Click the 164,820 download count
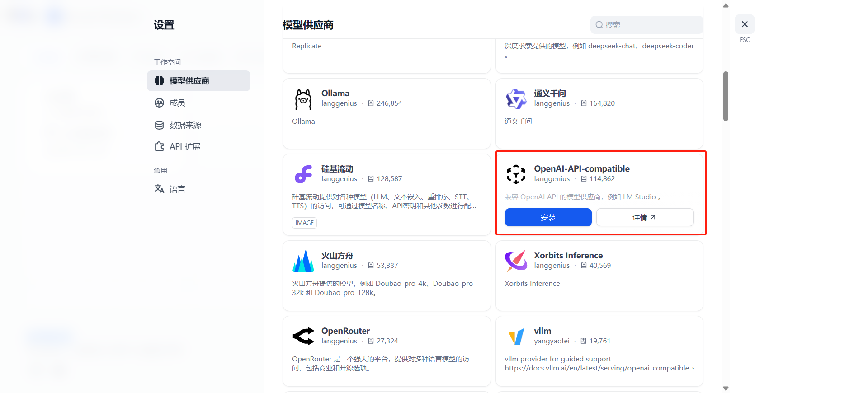This screenshot has height=393, width=868. click(602, 103)
